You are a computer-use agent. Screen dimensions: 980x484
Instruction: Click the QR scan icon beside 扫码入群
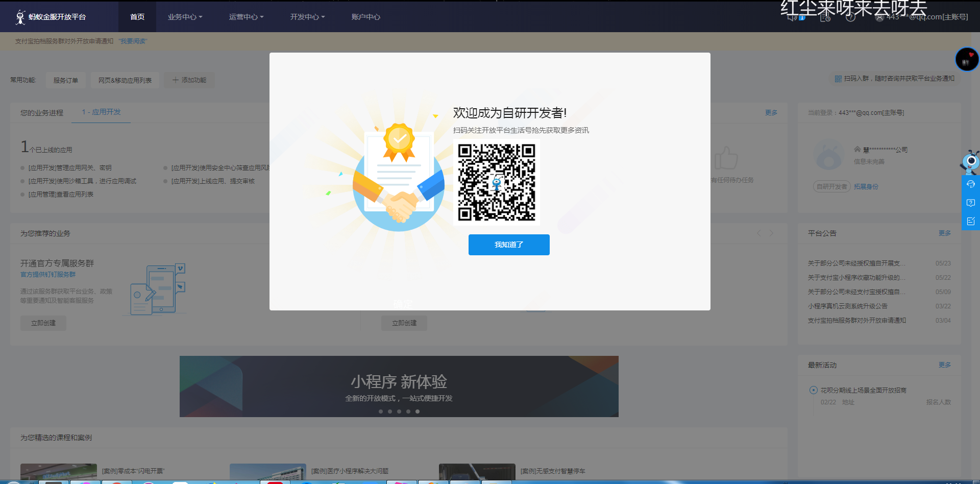click(x=838, y=79)
